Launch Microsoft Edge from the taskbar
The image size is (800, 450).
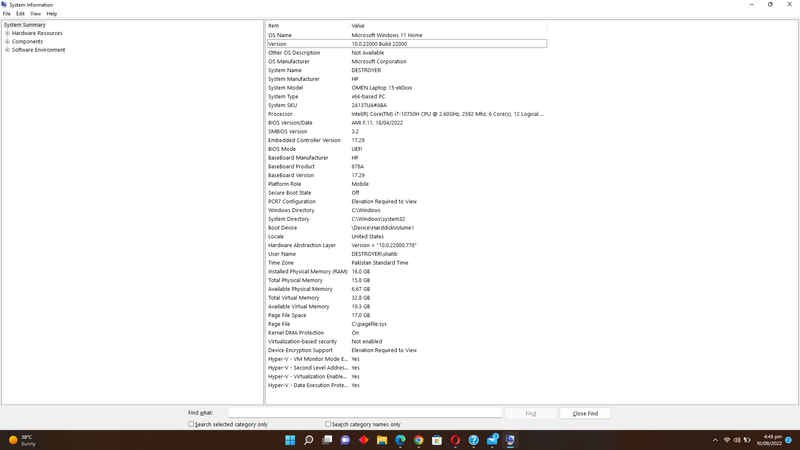coord(401,440)
